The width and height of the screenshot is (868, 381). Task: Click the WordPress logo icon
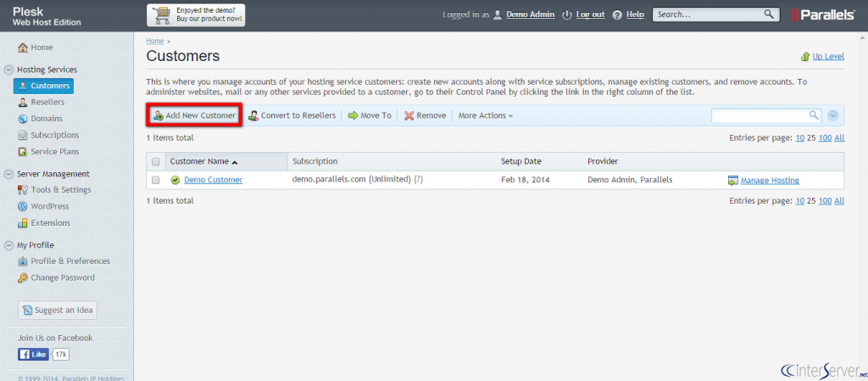point(23,206)
